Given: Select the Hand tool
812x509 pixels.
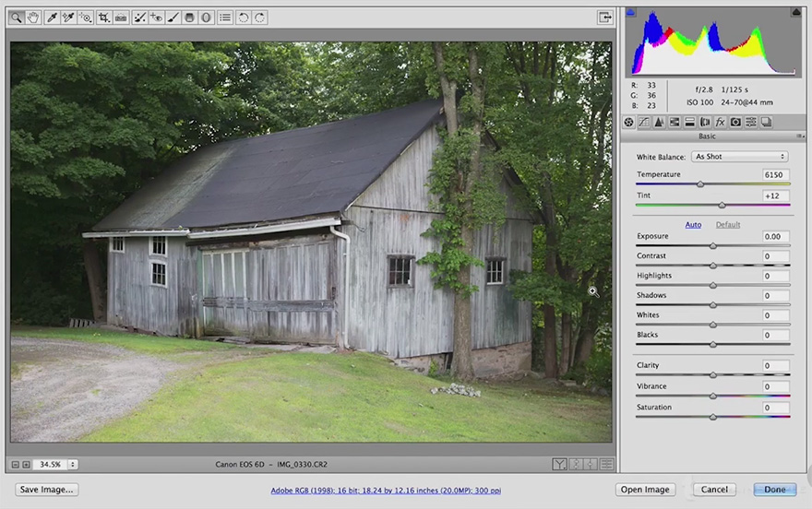Looking at the screenshot, I should point(33,18).
